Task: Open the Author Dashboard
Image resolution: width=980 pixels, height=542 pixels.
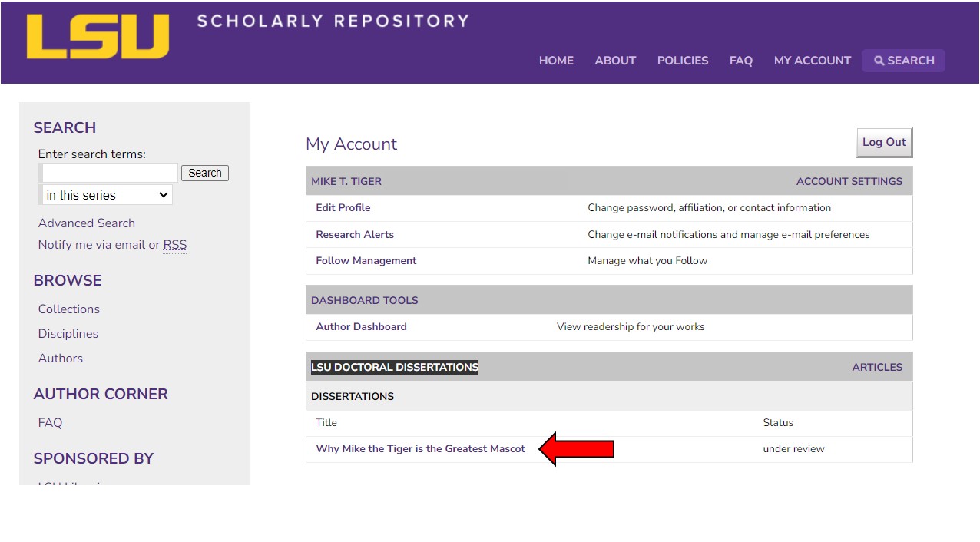Action: (x=361, y=326)
